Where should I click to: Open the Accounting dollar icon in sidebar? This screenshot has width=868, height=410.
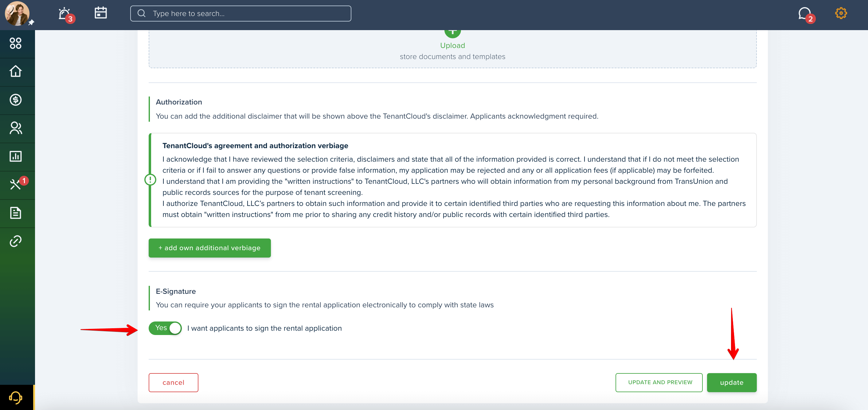point(15,100)
